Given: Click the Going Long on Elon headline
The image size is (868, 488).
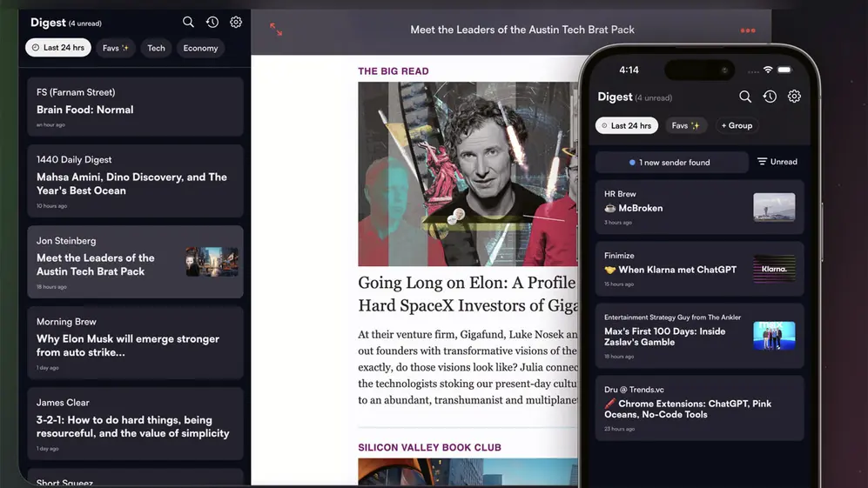Looking at the screenshot, I should tap(468, 294).
